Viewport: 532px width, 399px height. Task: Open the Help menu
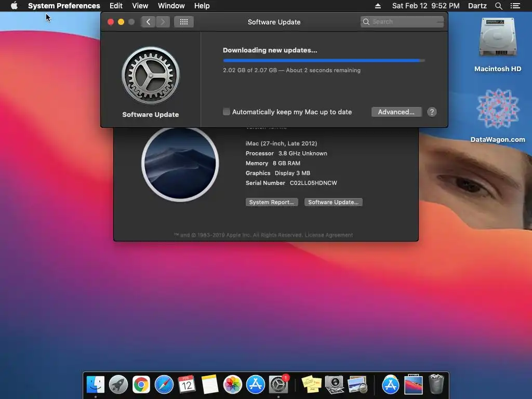click(x=202, y=6)
